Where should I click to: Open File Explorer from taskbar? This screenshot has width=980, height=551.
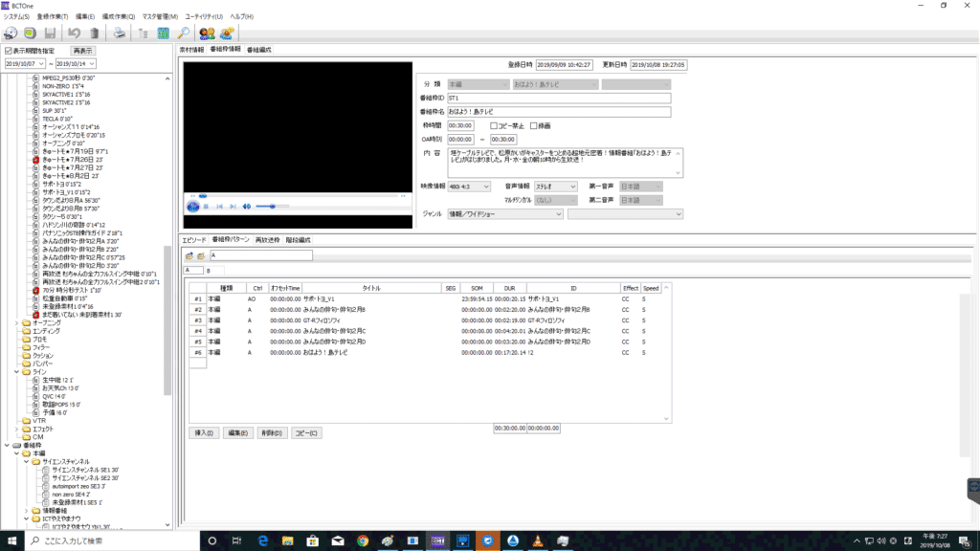(x=287, y=541)
